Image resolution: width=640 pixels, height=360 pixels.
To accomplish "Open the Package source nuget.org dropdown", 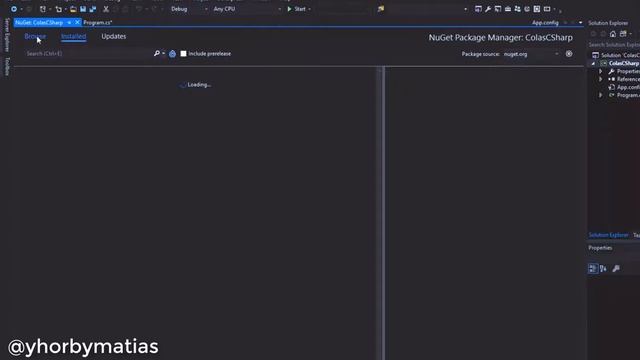I will click(531, 54).
